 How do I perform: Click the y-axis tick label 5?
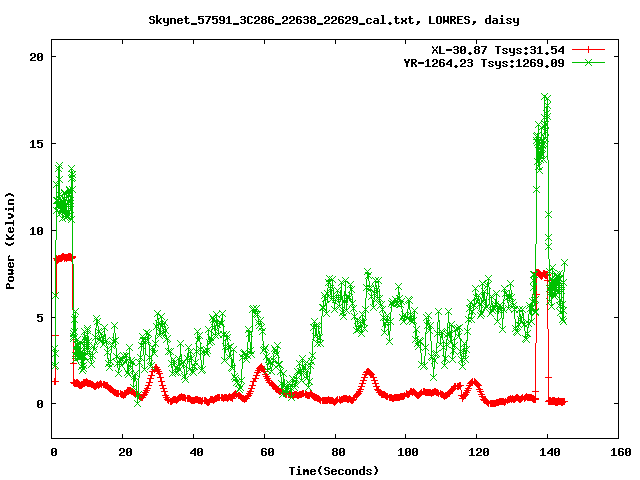(x=40, y=318)
